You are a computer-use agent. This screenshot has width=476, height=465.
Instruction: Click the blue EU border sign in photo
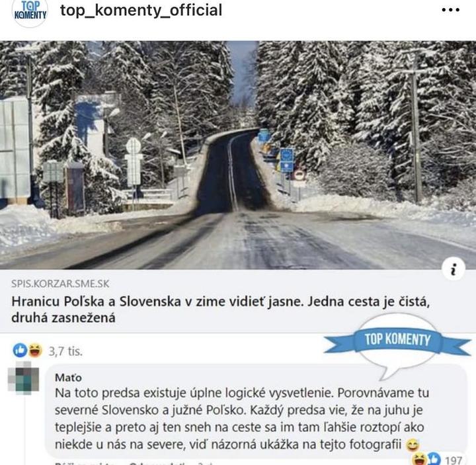click(287, 160)
